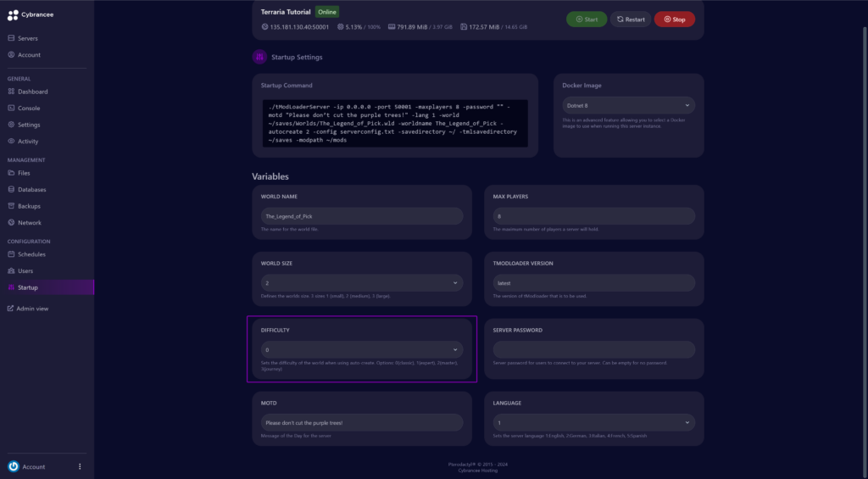Click the Files folder icon

click(x=11, y=173)
